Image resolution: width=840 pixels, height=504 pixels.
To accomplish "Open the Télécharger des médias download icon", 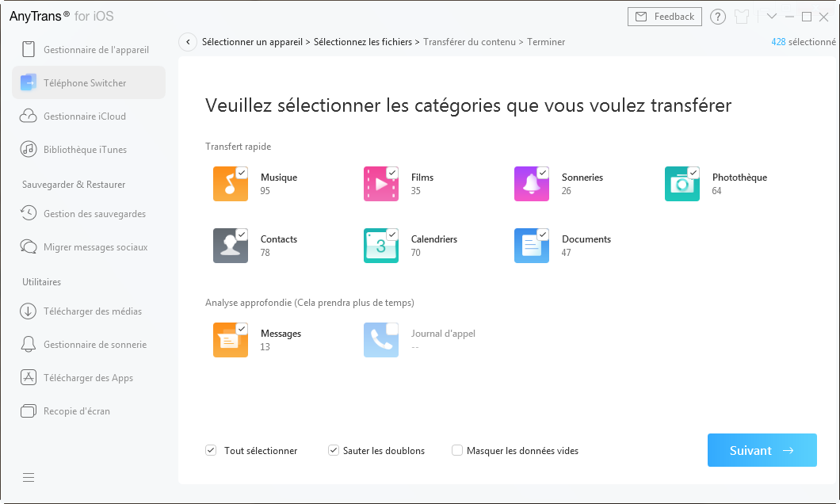I will [29, 311].
